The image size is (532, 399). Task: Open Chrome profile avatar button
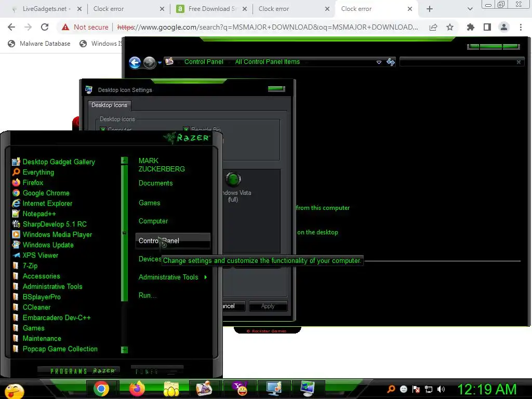click(504, 27)
